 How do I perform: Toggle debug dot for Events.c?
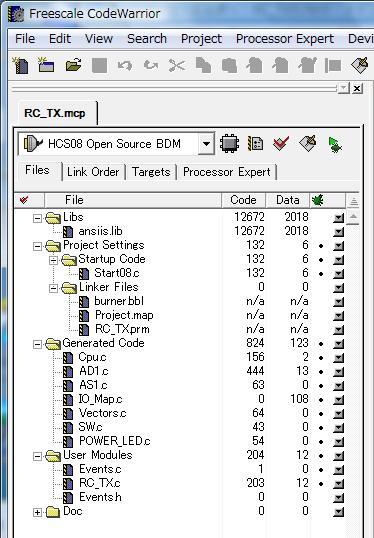(321, 470)
